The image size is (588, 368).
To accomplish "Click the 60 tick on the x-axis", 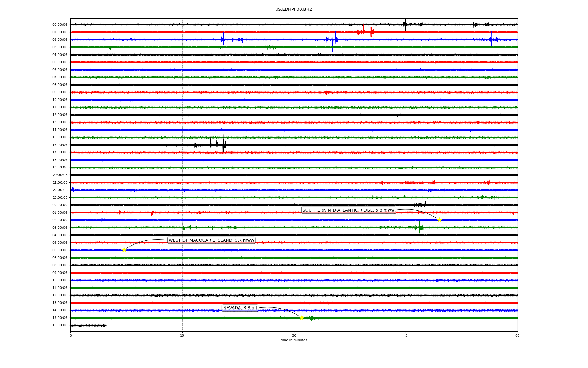I will pos(517,335).
